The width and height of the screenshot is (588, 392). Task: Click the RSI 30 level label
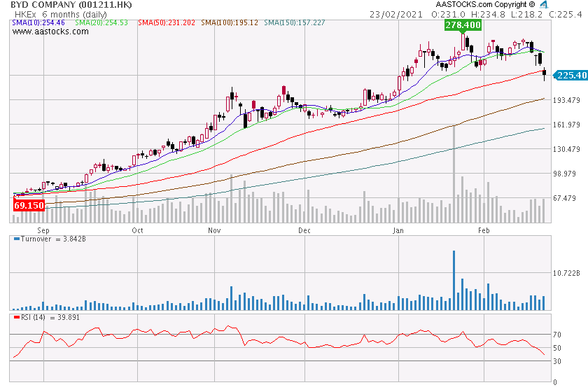coord(557,361)
